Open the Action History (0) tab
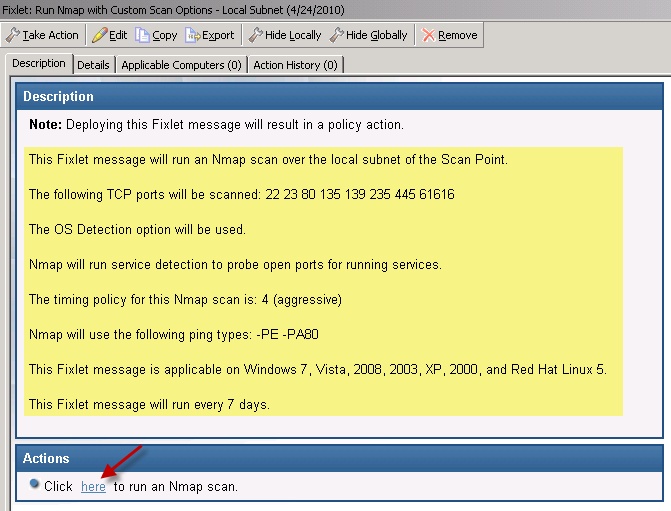The height and width of the screenshot is (511, 671). pos(295,65)
